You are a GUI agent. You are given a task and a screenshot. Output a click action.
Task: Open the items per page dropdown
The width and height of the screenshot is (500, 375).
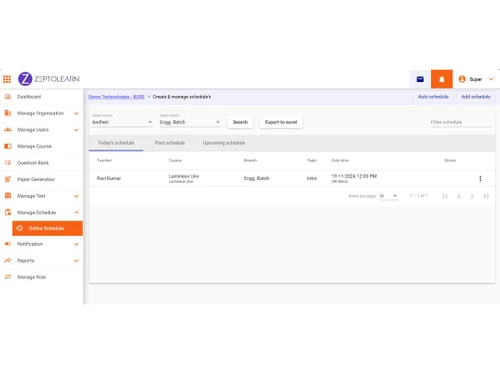coord(388,196)
